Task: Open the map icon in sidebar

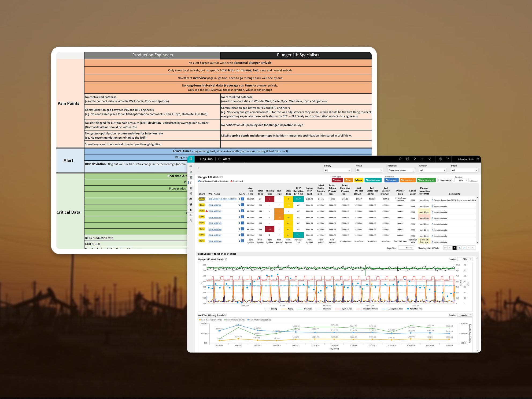Action: (191, 199)
